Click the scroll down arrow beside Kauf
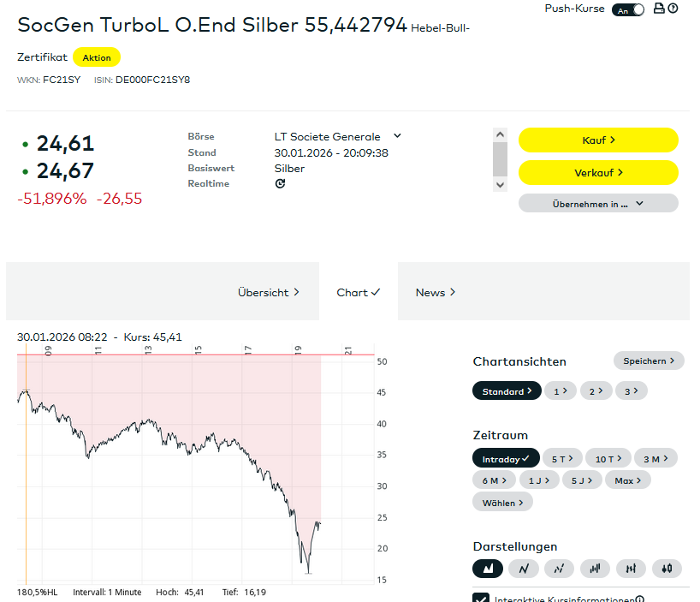Screen dimensions: 700x602 coord(501,184)
